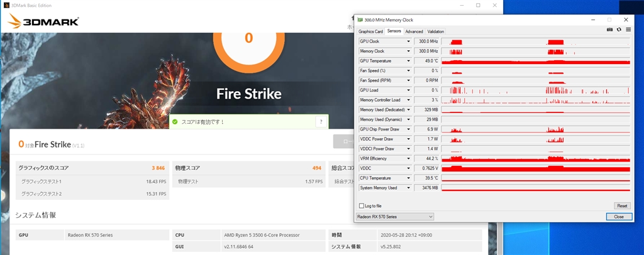
Task: Click the orange score circle showing 0
Action: [249, 38]
